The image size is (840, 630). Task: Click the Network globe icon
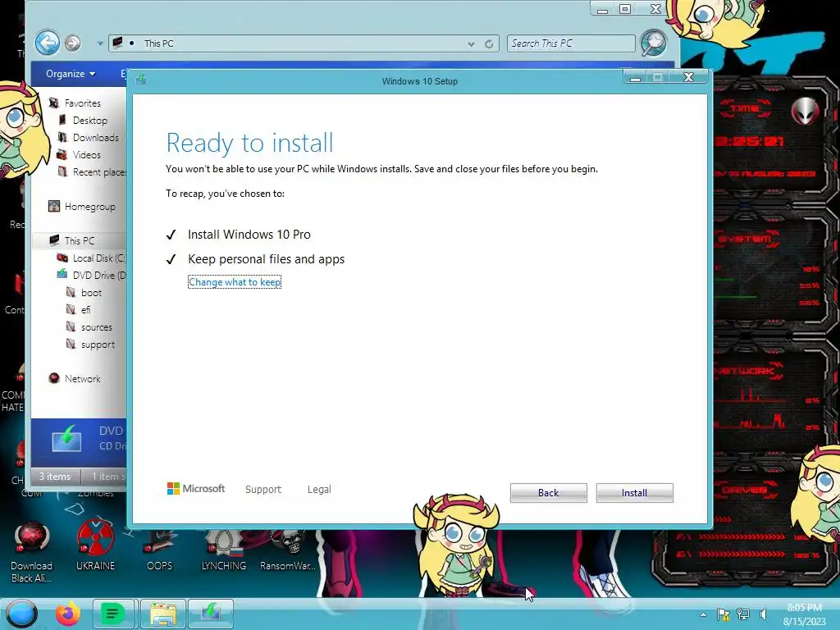point(53,378)
